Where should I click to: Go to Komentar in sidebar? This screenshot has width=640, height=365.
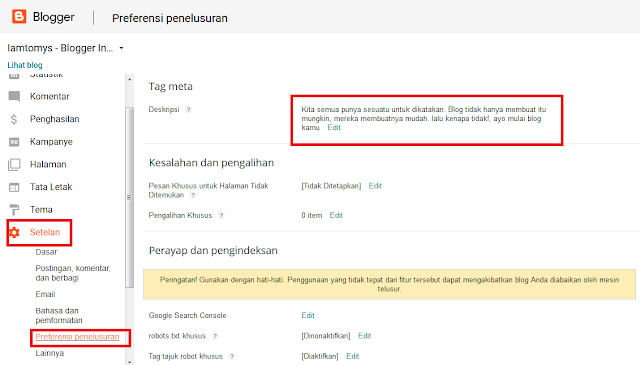point(50,96)
